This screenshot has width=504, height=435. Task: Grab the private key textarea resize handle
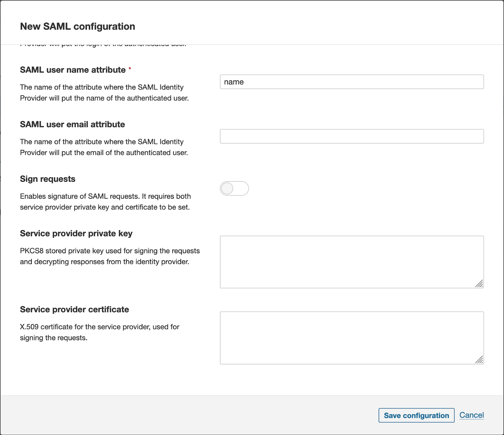[479, 284]
